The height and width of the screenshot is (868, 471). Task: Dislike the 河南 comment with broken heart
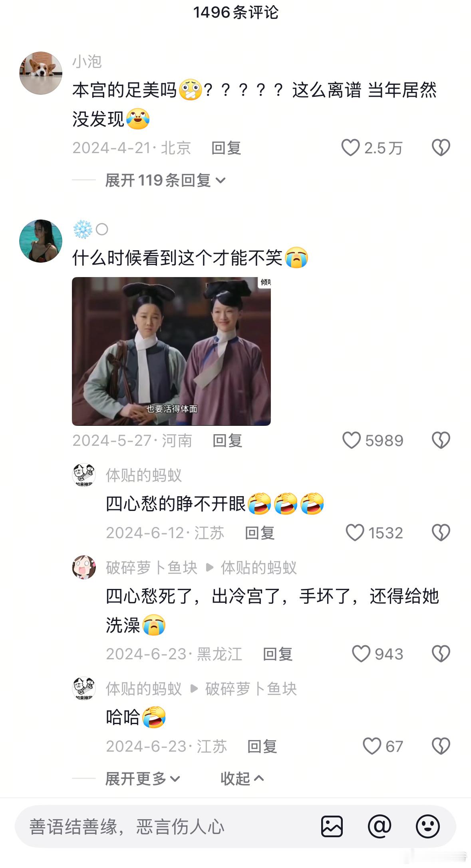441,440
